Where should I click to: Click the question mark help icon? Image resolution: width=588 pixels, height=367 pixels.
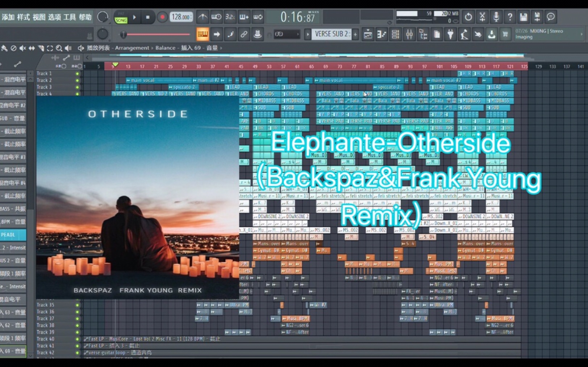point(510,17)
